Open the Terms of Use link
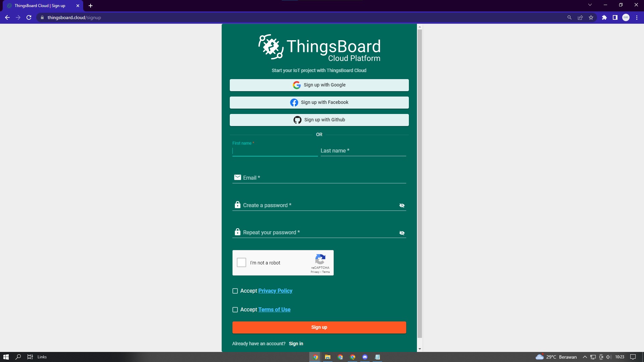Image resolution: width=644 pixels, height=362 pixels. pyautogui.click(x=274, y=310)
